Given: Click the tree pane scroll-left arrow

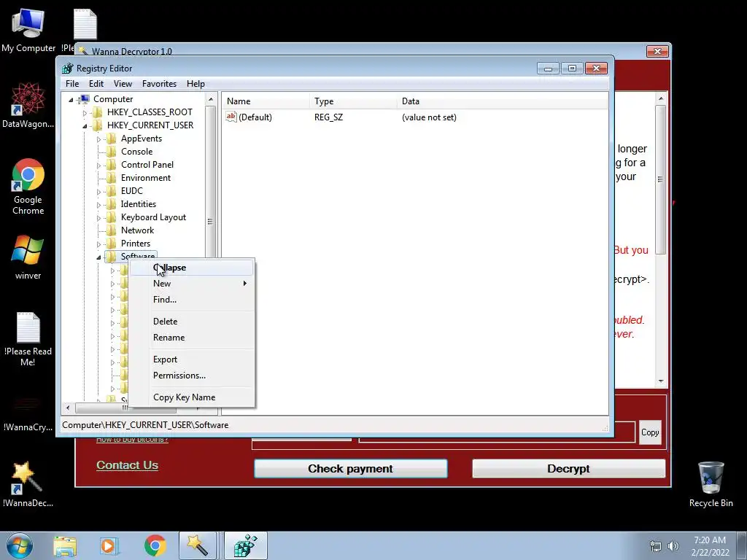Looking at the screenshot, I should 68,408.
